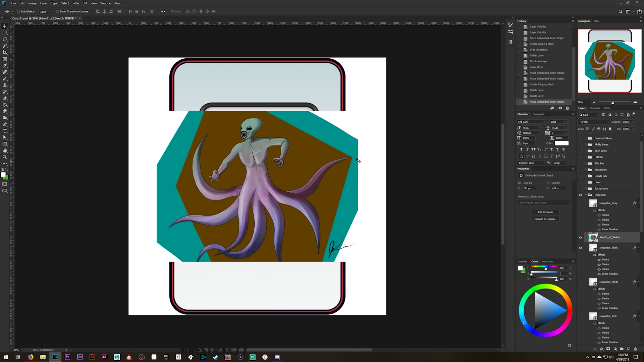
Task: Open the Window menu
Action: tap(106, 3)
